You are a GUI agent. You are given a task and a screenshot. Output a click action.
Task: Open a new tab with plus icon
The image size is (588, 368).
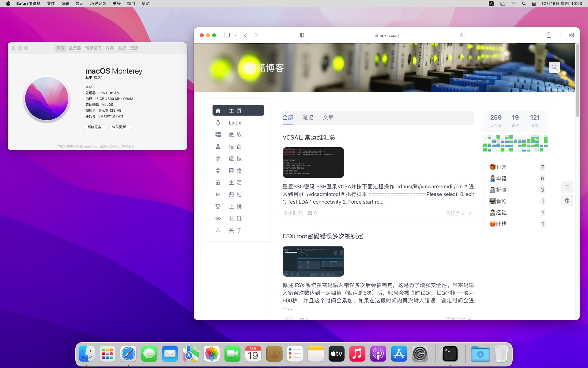pyautogui.click(x=560, y=35)
